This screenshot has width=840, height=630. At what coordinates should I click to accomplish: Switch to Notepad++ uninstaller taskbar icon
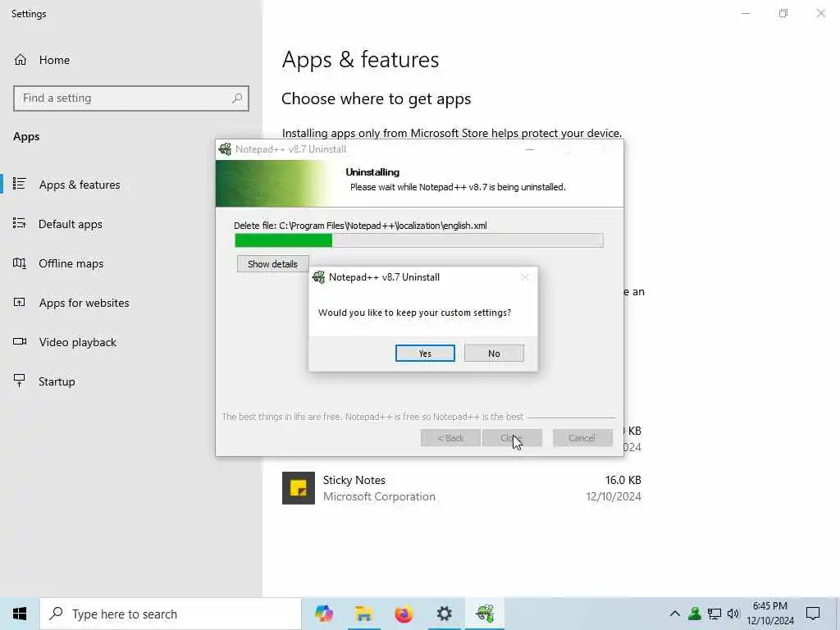[x=484, y=614]
